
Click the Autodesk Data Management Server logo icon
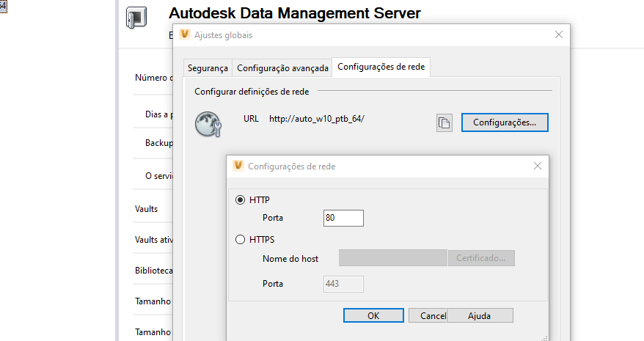(x=136, y=19)
